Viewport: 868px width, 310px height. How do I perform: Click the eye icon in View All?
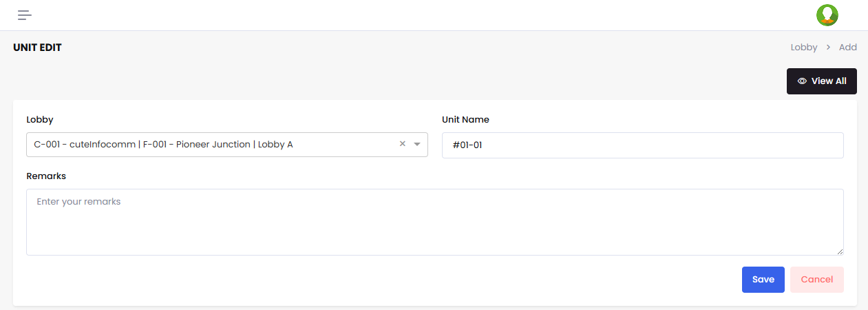tap(802, 81)
